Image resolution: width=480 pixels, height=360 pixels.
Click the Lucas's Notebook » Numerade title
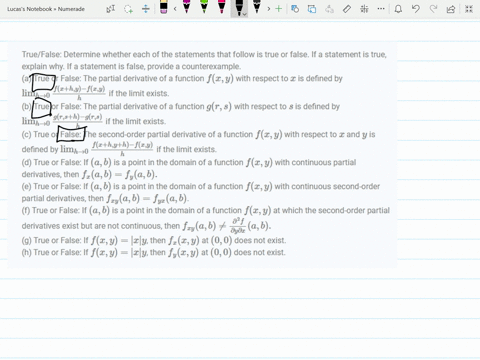click(46, 9)
